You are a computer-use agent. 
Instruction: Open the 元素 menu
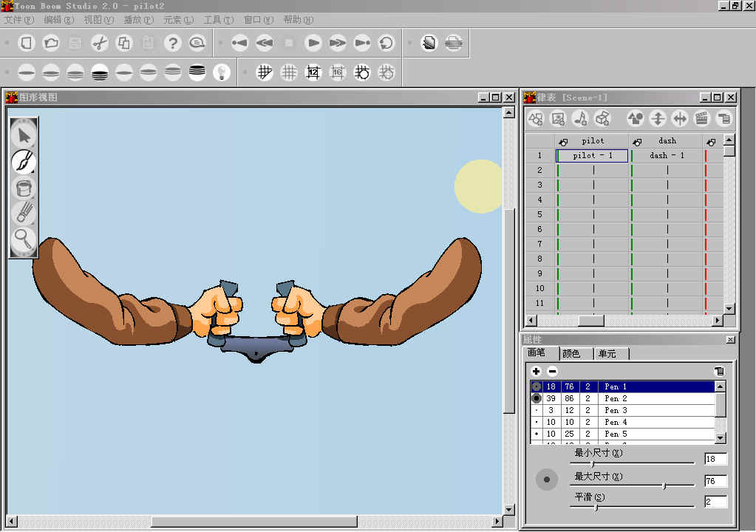click(178, 20)
